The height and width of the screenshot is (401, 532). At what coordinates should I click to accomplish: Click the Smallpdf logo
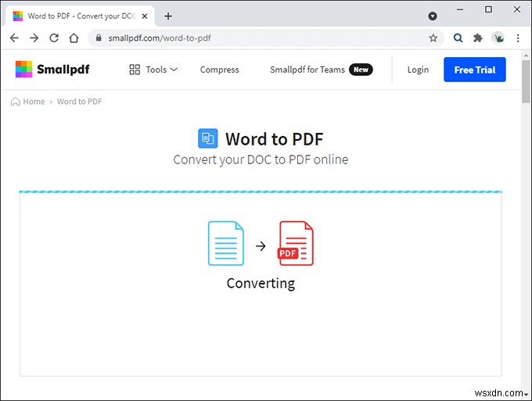tap(52, 69)
